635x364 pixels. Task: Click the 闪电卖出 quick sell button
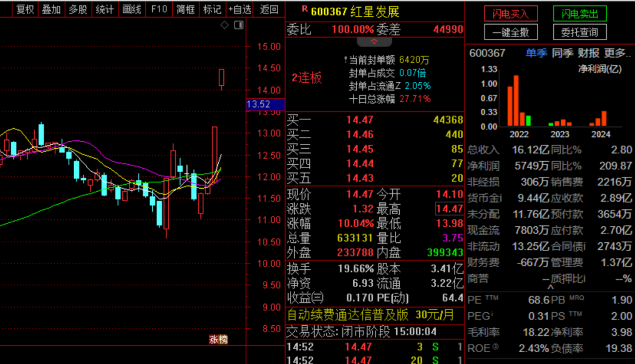click(x=580, y=14)
